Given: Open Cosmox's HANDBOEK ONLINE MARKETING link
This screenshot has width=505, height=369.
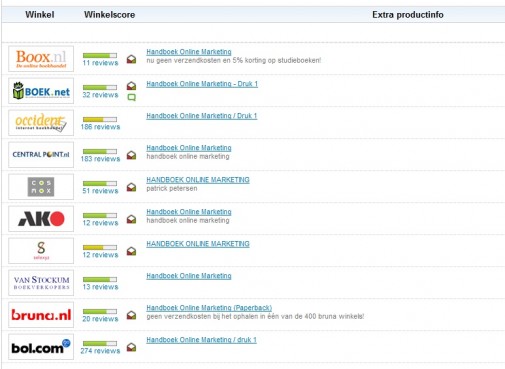Looking at the screenshot, I should click(x=198, y=180).
